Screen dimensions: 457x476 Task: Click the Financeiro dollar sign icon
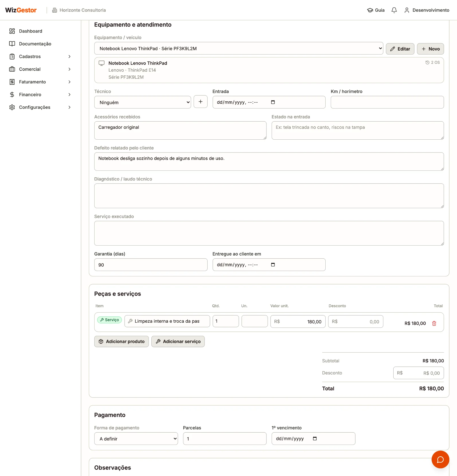[12, 95]
